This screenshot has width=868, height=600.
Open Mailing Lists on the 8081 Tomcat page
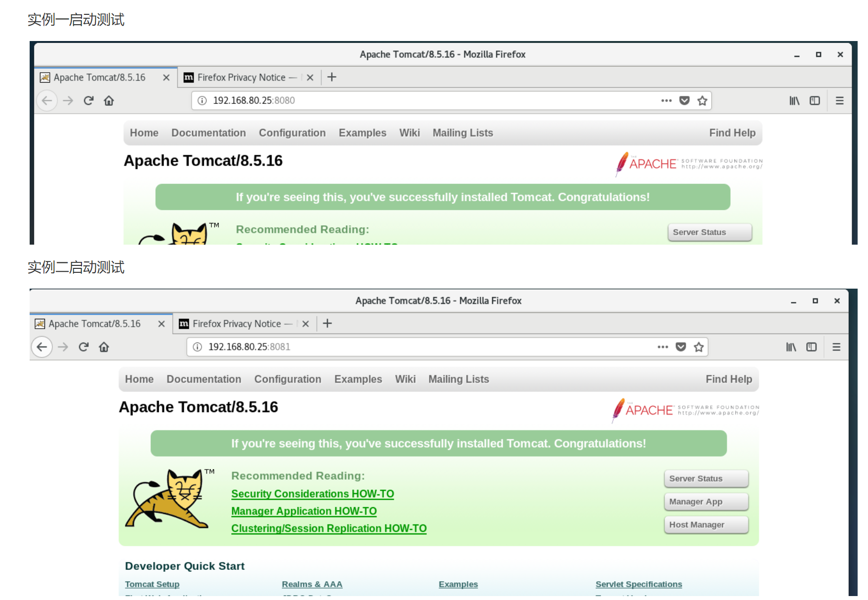[458, 379]
